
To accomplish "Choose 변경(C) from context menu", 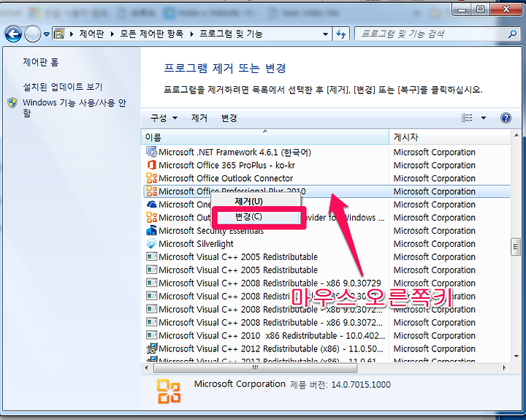I will pyautogui.click(x=256, y=217).
